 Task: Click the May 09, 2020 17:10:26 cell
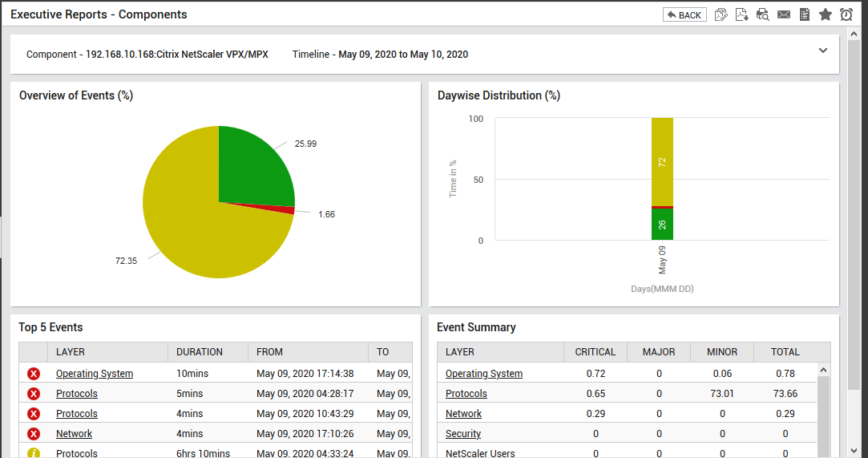[x=305, y=434]
